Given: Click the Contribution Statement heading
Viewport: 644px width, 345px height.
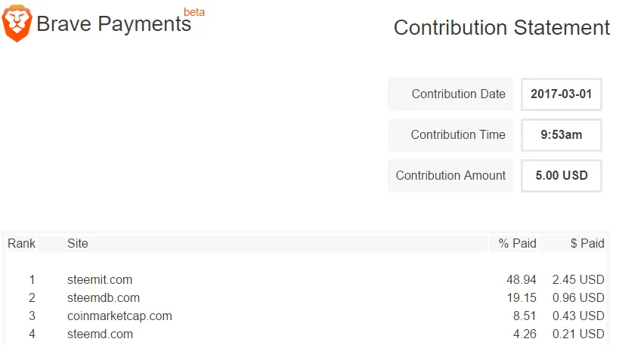Looking at the screenshot, I should point(501,28).
